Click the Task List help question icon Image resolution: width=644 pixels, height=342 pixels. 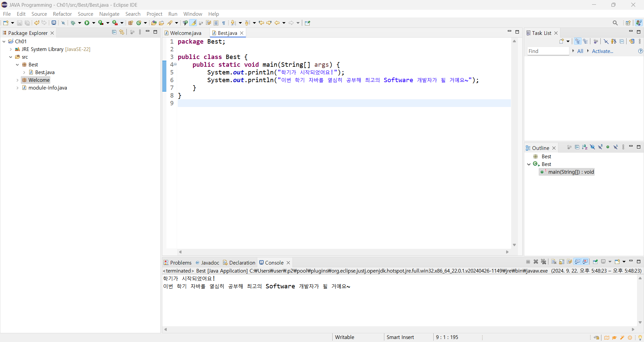[640, 51]
